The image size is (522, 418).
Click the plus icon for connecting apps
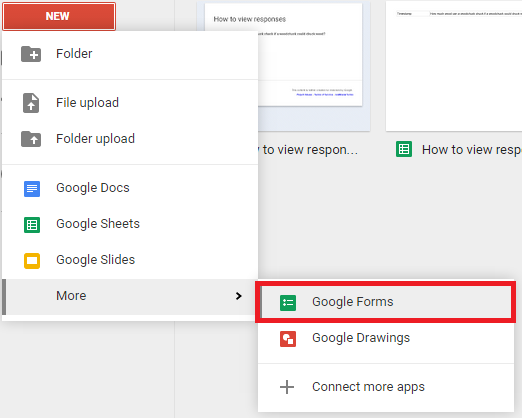(x=287, y=387)
